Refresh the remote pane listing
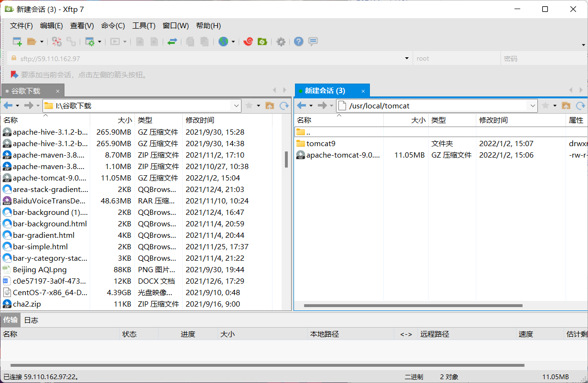 pyautogui.click(x=581, y=106)
